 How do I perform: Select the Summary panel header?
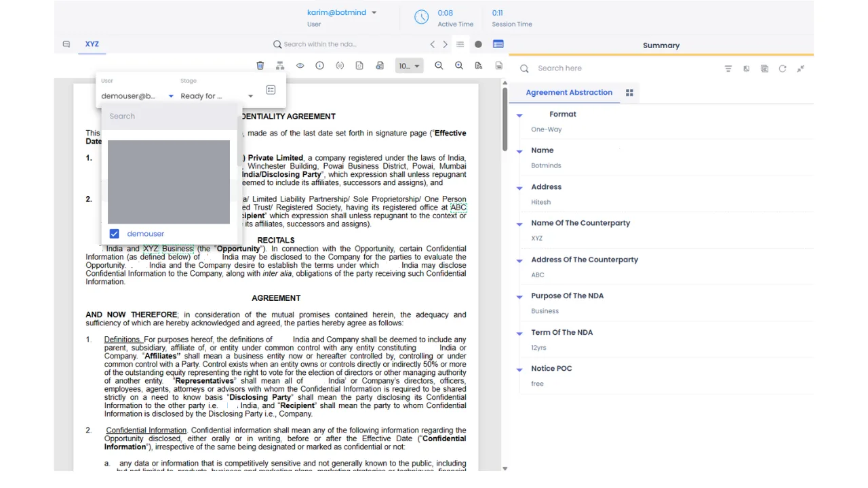pos(661,45)
